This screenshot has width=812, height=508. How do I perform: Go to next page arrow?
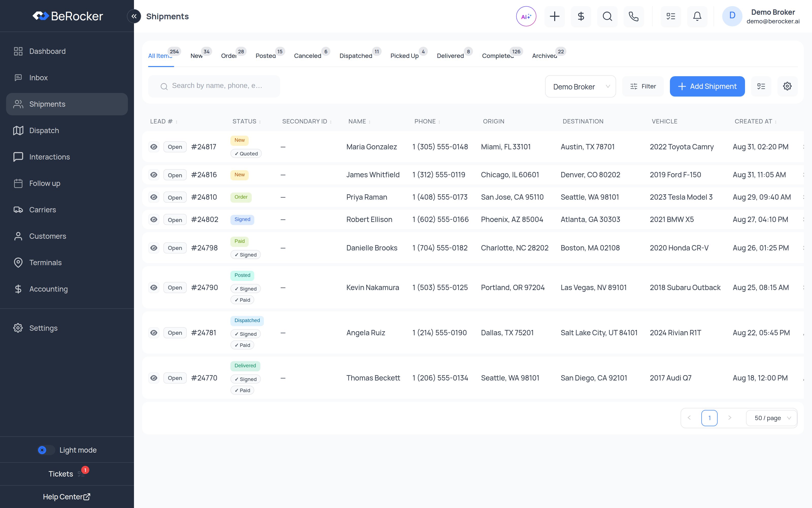pyautogui.click(x=730, y=418)
